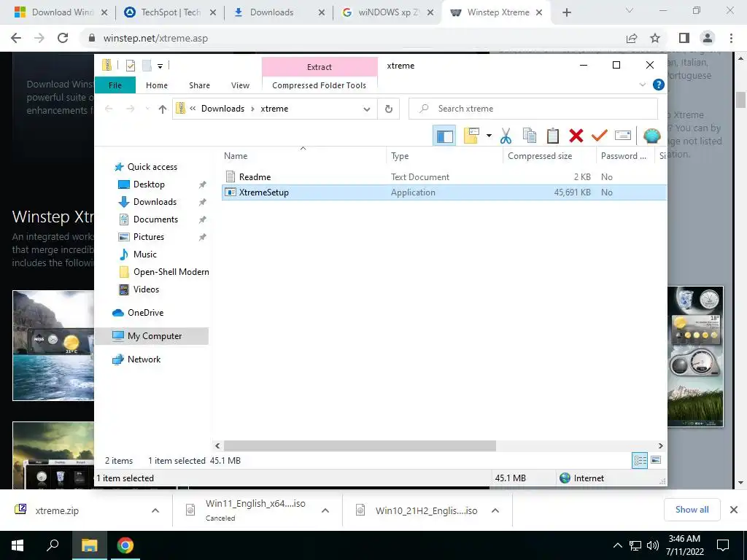Click Downloads in the address breadcrumb
Image resolution: width=747 pixels, height=560 pixels.
pos(222,109)
